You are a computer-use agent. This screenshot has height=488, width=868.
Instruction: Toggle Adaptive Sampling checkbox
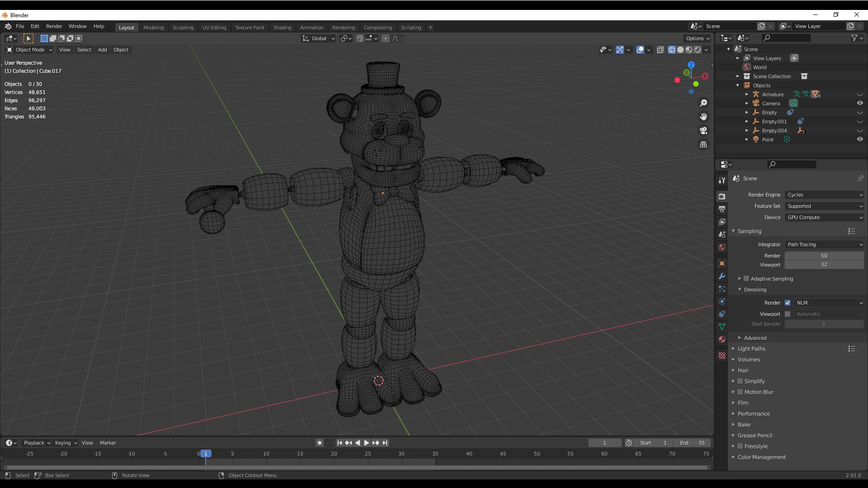(746, 279)
